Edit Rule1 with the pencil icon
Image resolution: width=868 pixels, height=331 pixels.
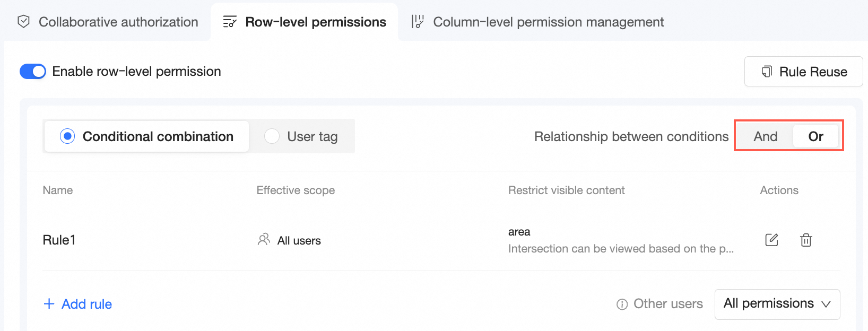click(771, 240)
